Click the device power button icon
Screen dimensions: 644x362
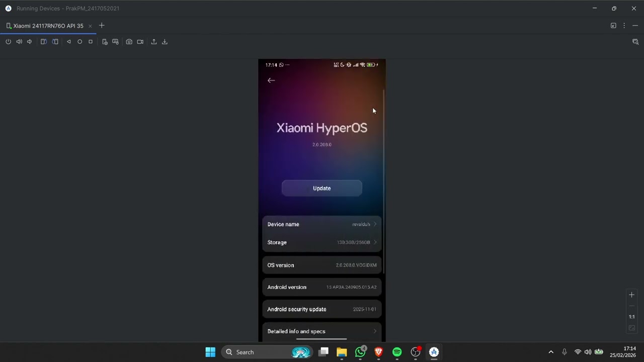tap(8, 42)
